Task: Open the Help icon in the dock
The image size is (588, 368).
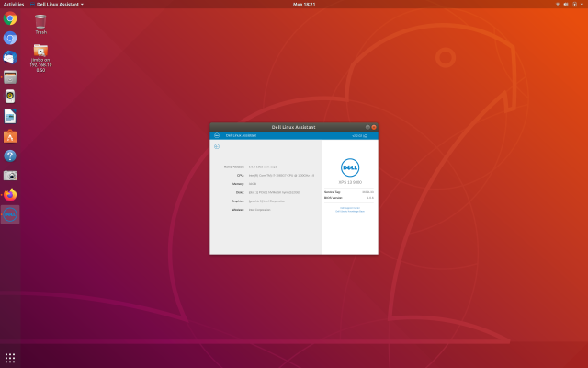Action: [x=10, y=155]
